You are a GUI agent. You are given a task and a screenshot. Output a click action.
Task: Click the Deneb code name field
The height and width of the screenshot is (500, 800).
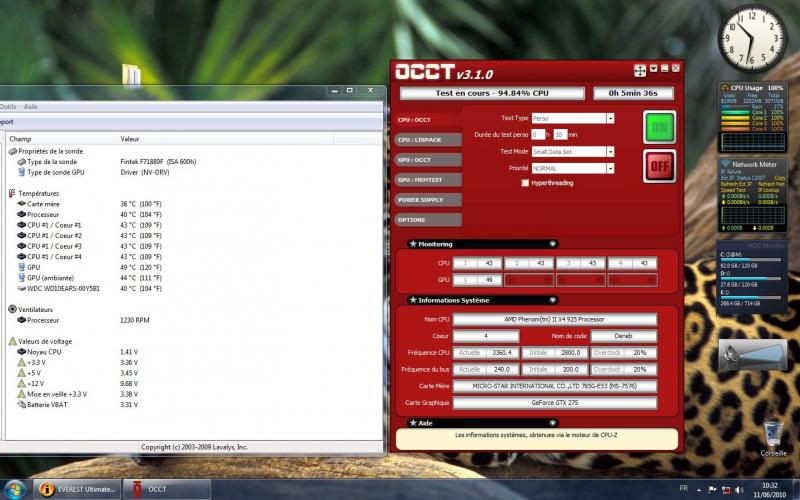(623, 336)
